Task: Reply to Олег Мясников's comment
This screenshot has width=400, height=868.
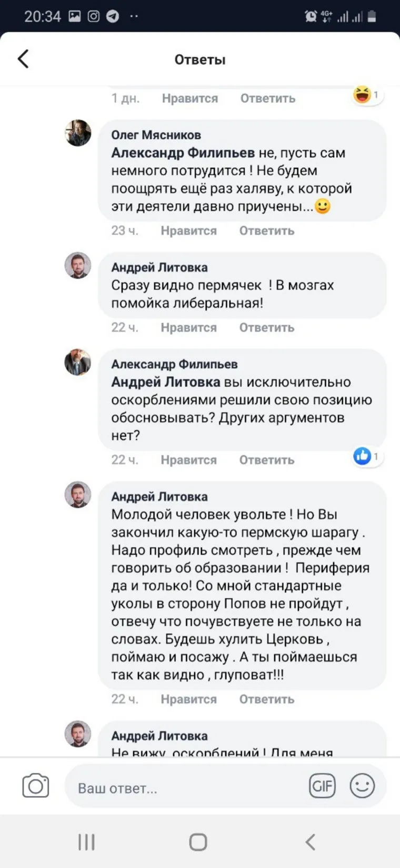Action: click(266, 231)
